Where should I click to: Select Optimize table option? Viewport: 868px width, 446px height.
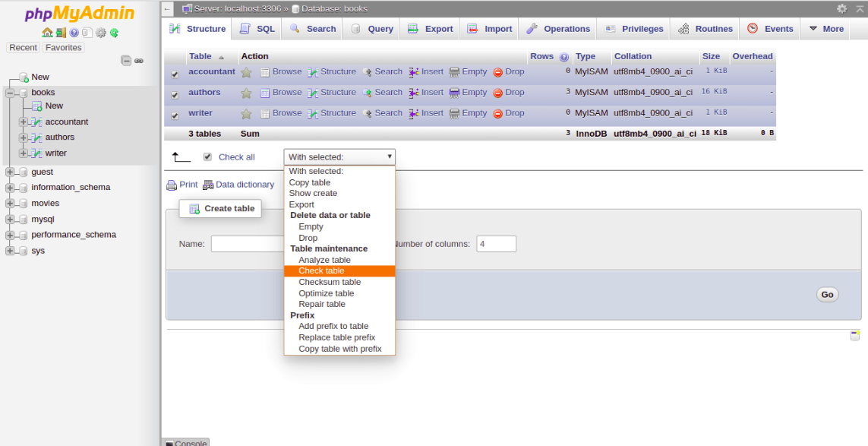pos(339,293)
